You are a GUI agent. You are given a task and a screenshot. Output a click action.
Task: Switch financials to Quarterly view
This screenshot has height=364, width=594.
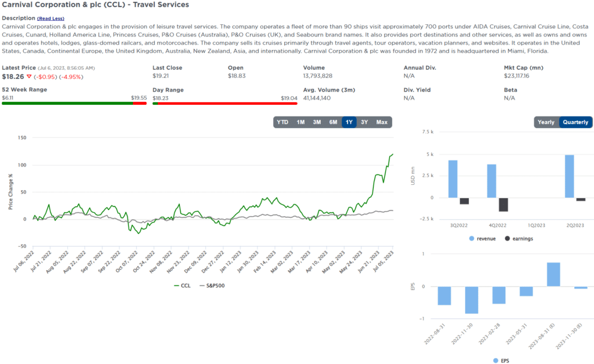point(575,122)
